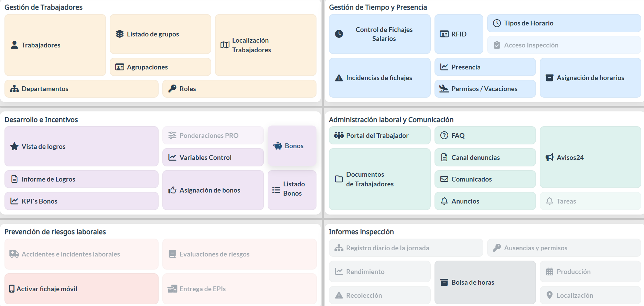Open Documentos de Trabajadores
This screenshot has height=306, width=644.
(379, 179)
